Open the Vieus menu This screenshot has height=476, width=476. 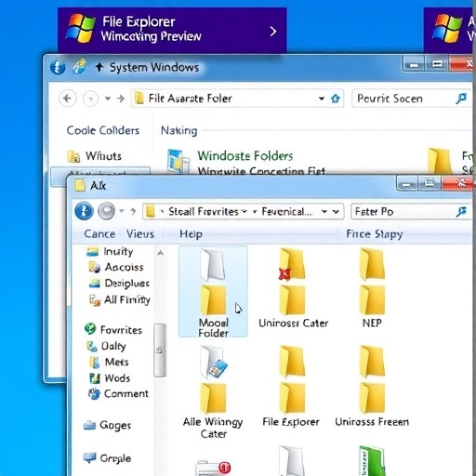[140, 234]
